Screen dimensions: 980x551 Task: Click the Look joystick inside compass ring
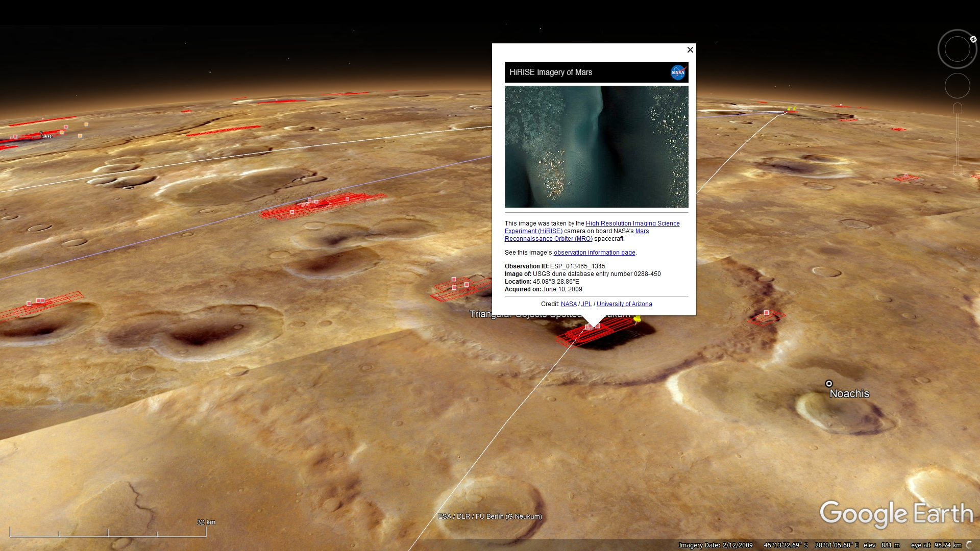(x=957, y=49)
